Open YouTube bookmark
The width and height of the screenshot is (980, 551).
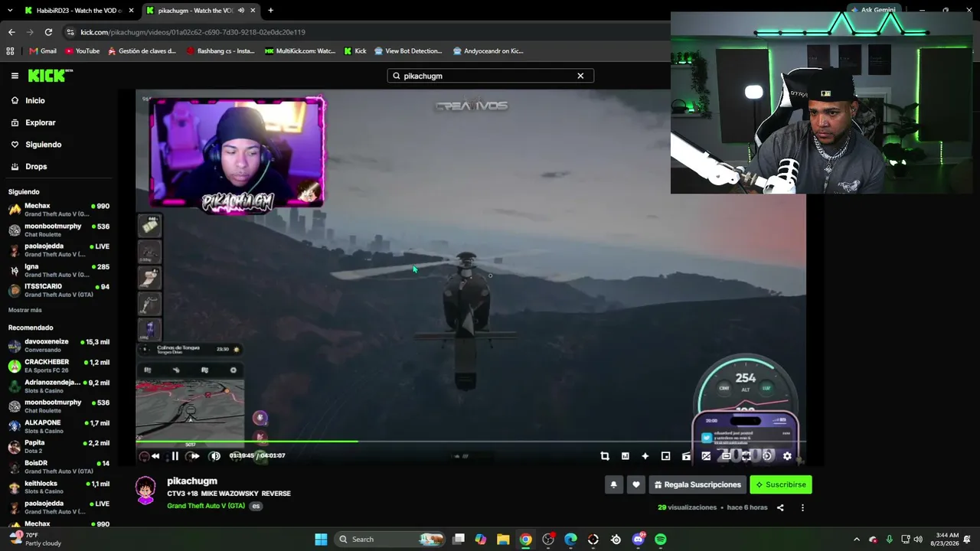click(x=82, y=51)
